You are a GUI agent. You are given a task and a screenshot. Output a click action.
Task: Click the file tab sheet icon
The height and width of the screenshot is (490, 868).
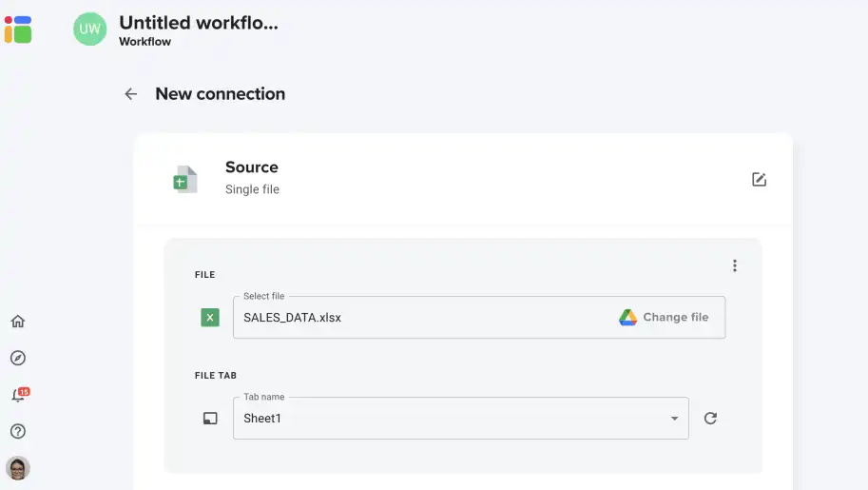[210, 419]
